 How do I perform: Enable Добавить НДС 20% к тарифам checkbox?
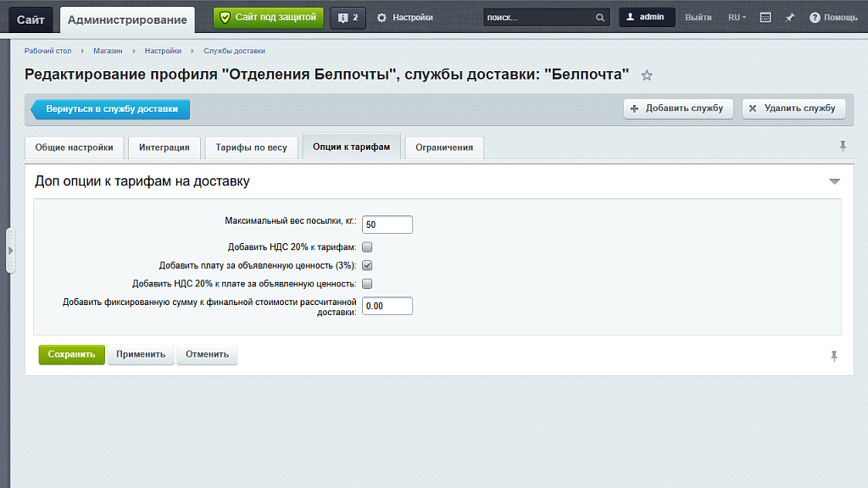pos(367,247)
